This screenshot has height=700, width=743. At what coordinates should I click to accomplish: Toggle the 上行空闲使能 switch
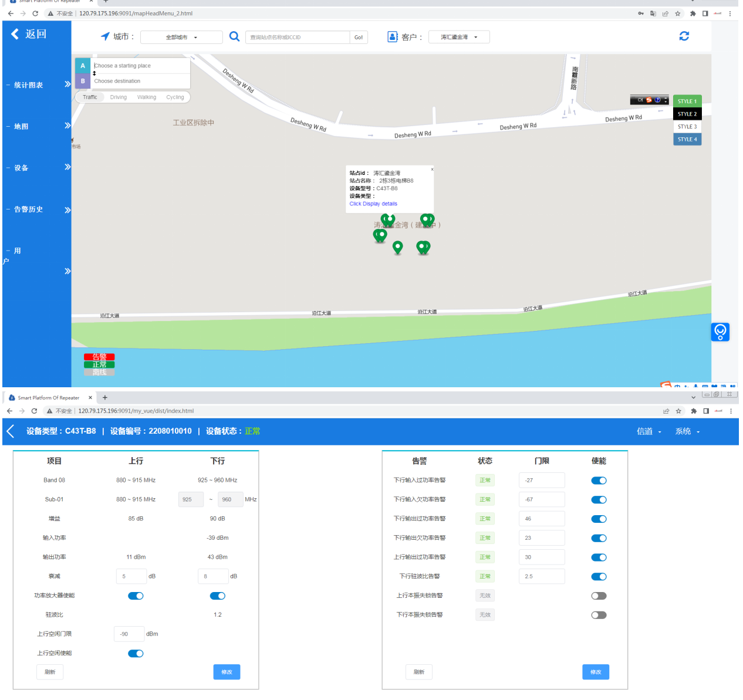click(136, 654)
